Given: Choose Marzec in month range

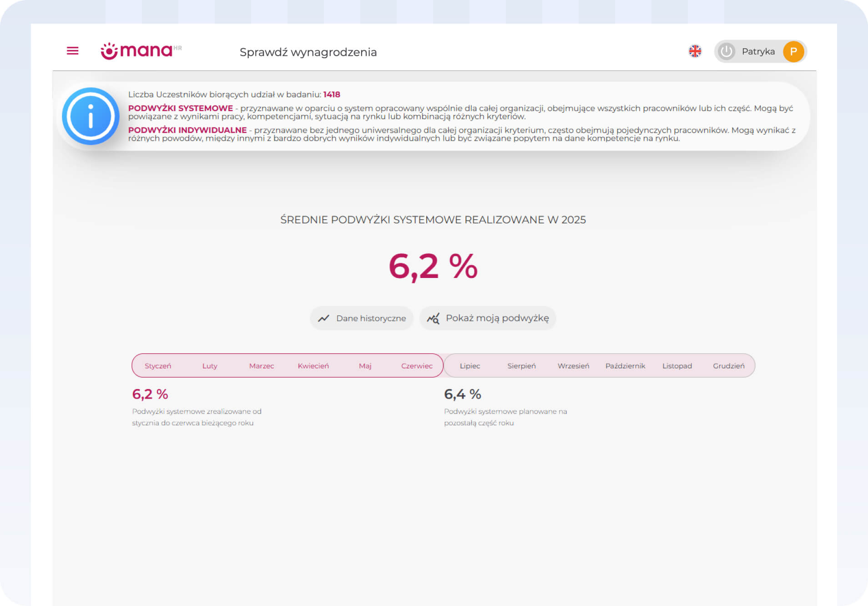Looking at the screenshot, I should [262, 366].
